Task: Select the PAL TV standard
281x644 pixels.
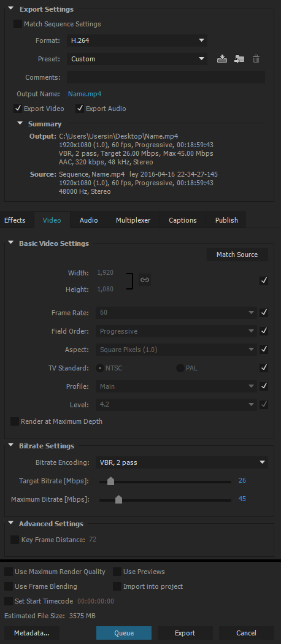Action: pos(180,368)
